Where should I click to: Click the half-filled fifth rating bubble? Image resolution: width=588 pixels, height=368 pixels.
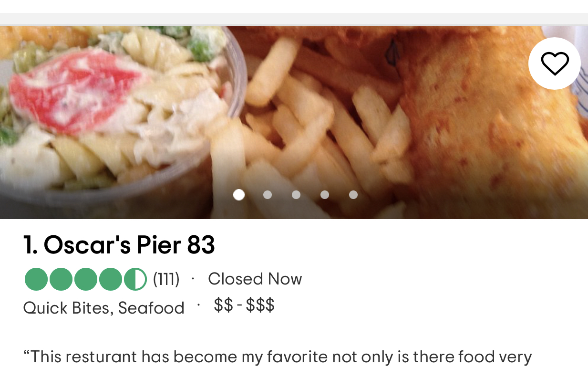click(x=135, y=279)
